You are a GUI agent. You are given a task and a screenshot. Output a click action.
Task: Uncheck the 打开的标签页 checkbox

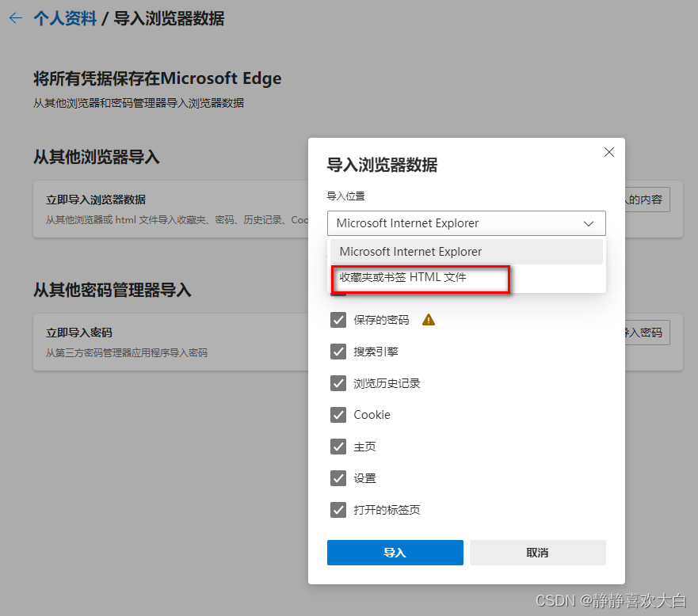pos(338,510)
